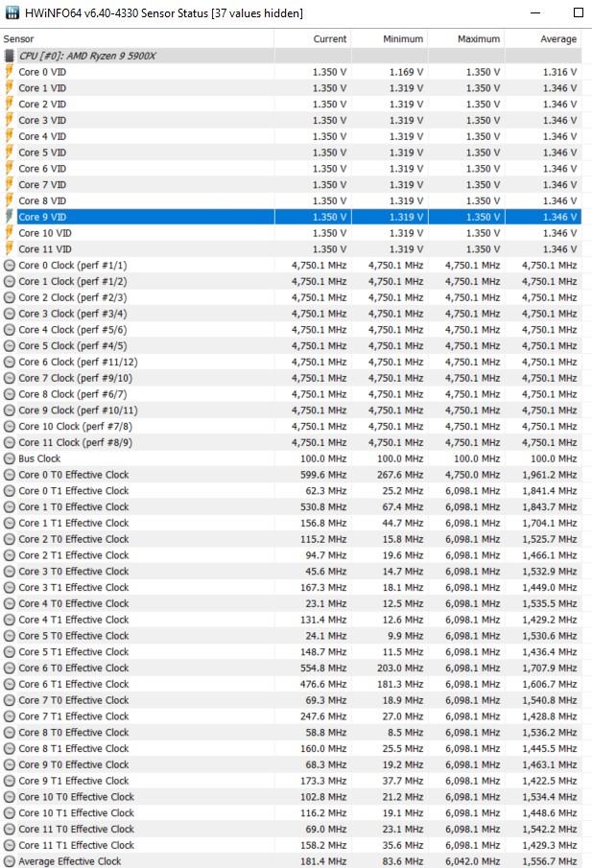Maximize the HWiNFO64 Sensor Status window
This screenshot has height=868, width=592.
pyautogui.click(x=579, y=12)
